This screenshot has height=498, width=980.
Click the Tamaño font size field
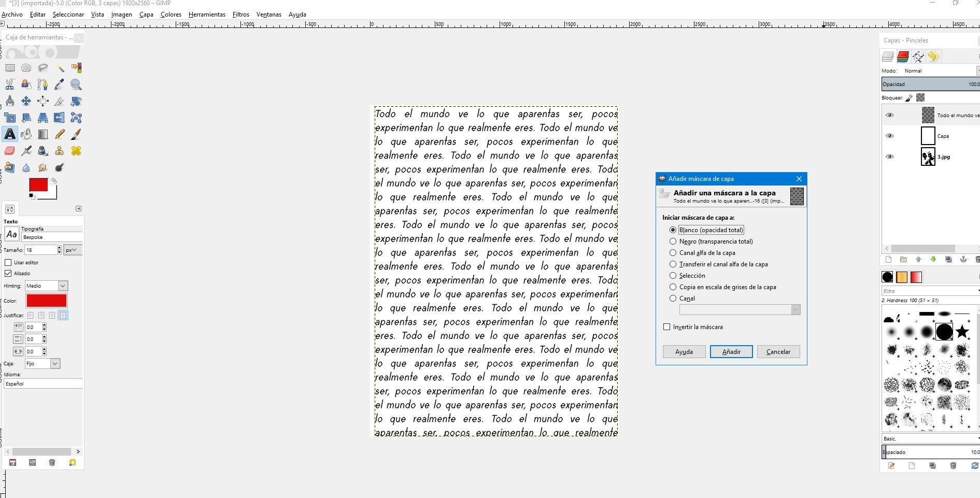40,250
